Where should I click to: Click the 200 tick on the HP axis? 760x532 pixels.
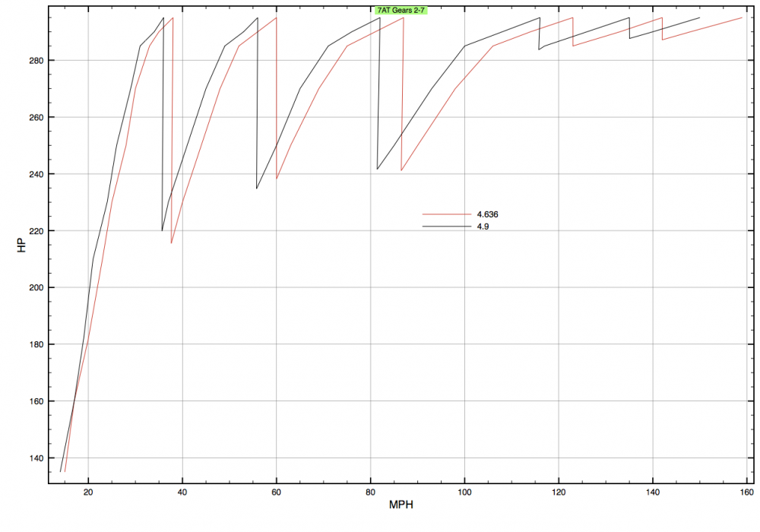point(36,287)
